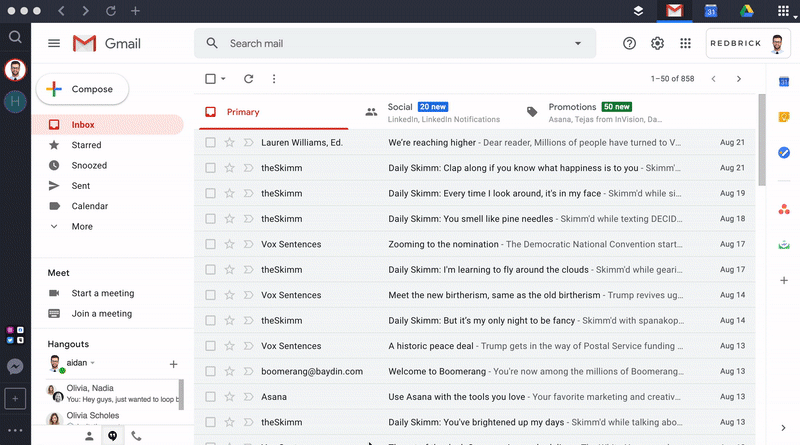Open Asana add-on in right side panel
The width and height of the screenshot is (800, 445).
click(x=784, y=209)
